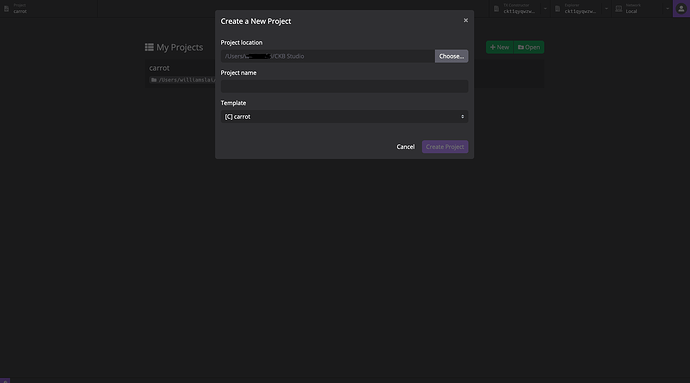
Task: Click the TX Constructor file icon
Action: [x=496, y=9]
